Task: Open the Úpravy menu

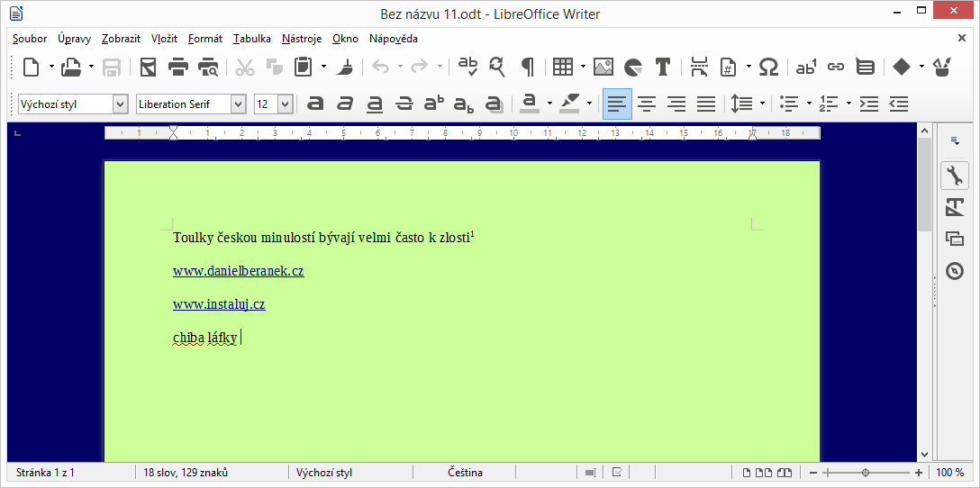Action: click(75, 39)
